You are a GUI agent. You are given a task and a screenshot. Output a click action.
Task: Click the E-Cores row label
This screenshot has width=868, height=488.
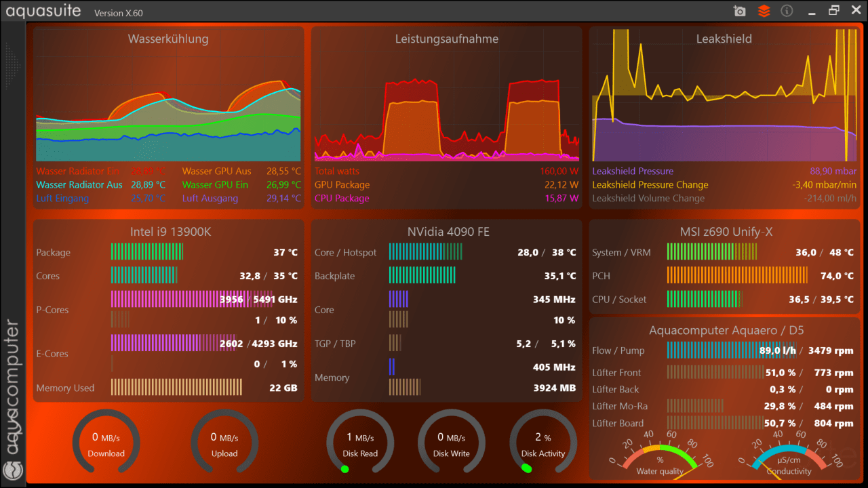pyautogui.click(x=52, y=354)
